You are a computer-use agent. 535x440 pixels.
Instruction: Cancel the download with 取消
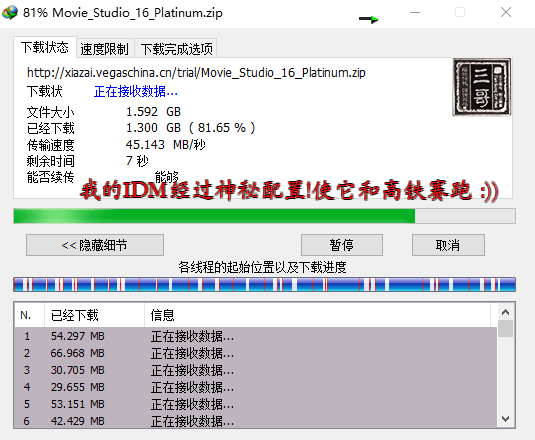(448, 245)
